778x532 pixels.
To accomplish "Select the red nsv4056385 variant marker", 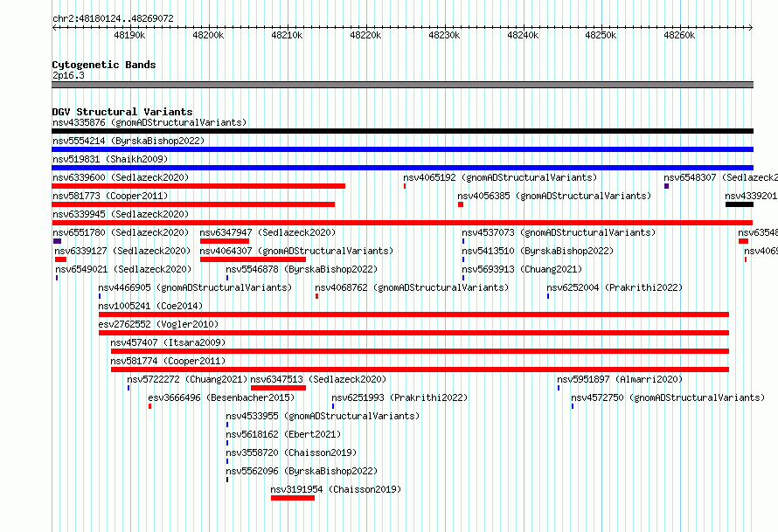I will pos(461,204).
